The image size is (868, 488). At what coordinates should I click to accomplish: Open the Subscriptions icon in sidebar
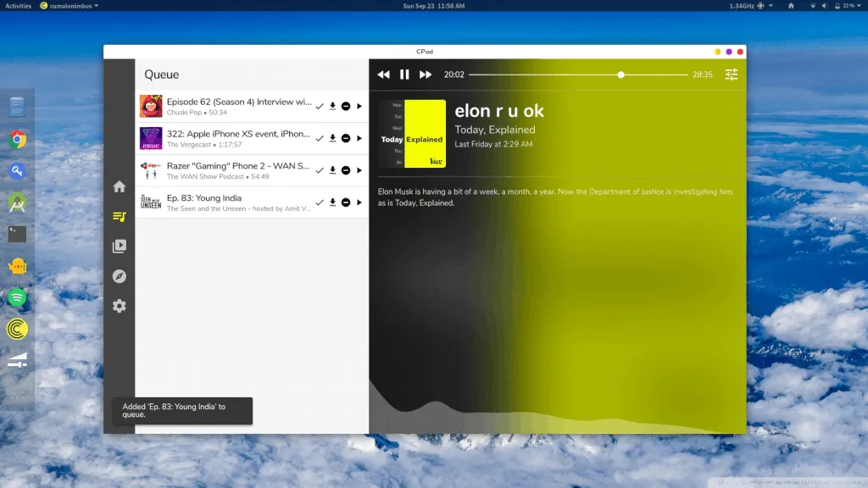[120, 247]
